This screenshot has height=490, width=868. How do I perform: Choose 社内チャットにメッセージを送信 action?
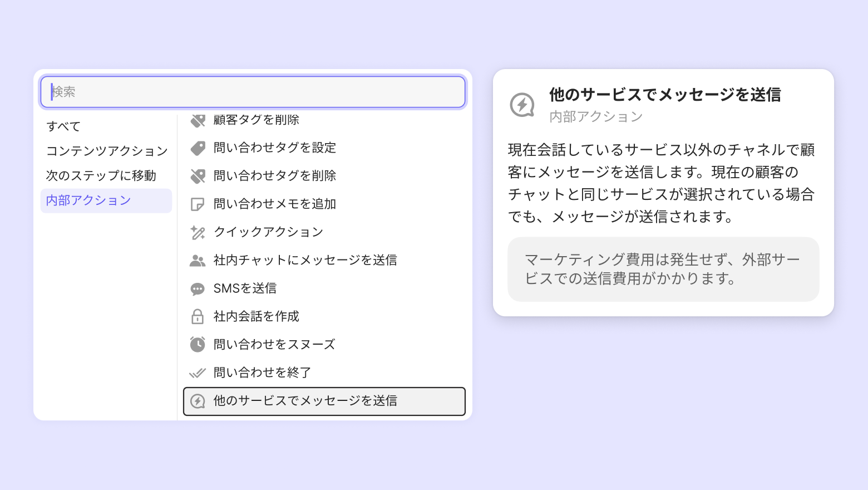[305, 260]
